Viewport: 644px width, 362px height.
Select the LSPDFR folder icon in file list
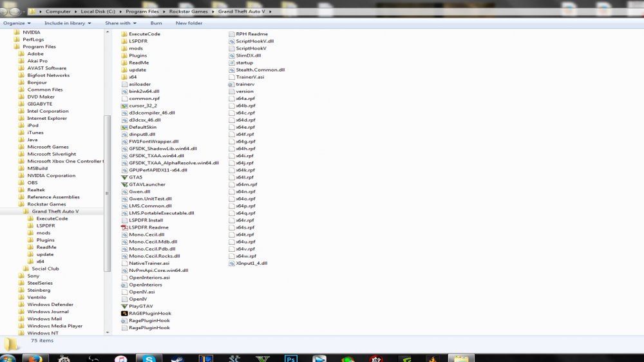coord(124,41)
